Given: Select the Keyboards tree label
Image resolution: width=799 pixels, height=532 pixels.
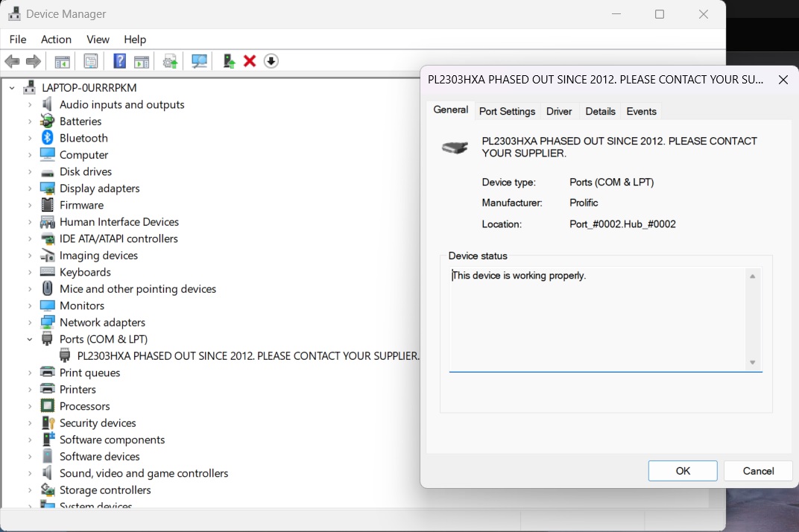Looking at the screenshot, I should tap(85, 272).
